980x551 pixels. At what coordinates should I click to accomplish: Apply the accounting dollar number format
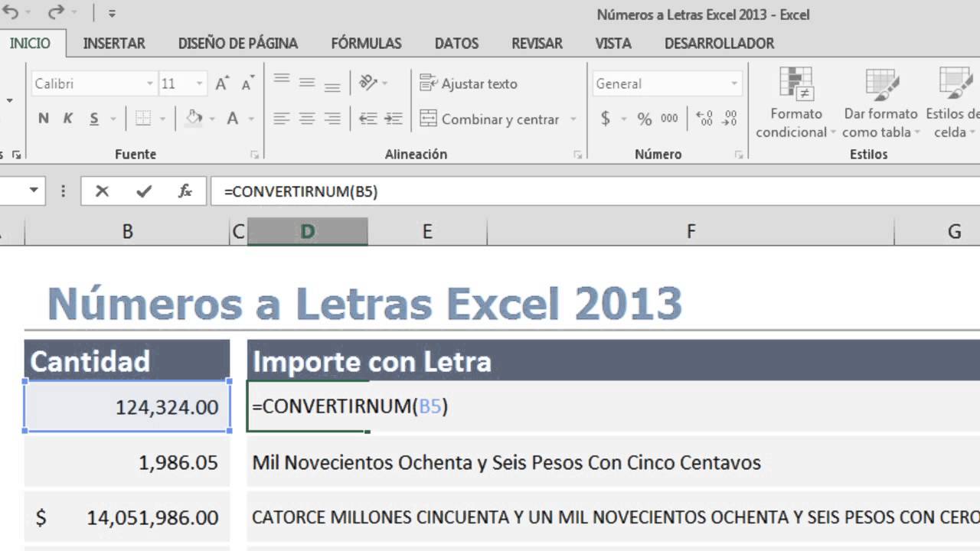coord(606,119)
